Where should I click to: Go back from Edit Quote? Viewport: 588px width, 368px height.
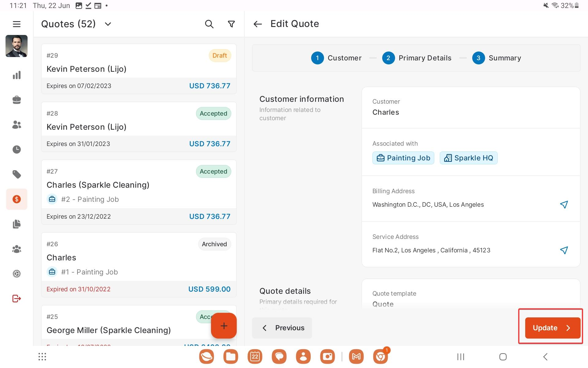tap(258, 24)
